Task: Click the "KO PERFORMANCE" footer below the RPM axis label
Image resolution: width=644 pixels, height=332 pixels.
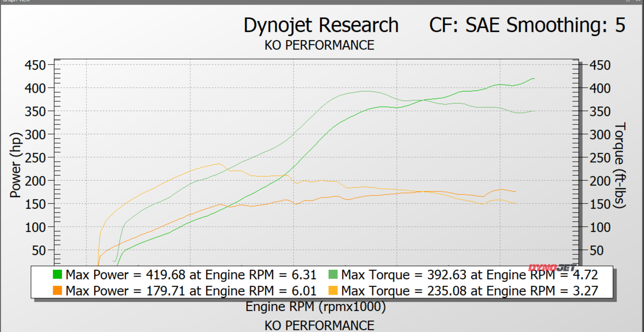Action: click(x=319, y=325)
